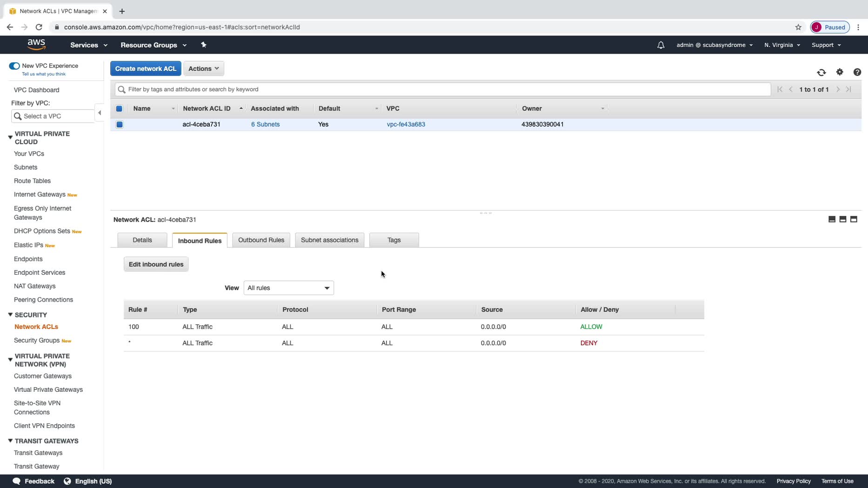The width and height of the screenshot is (868, 488).
Task: Click the Create network ACL button
Action: [x=146, y=69]
